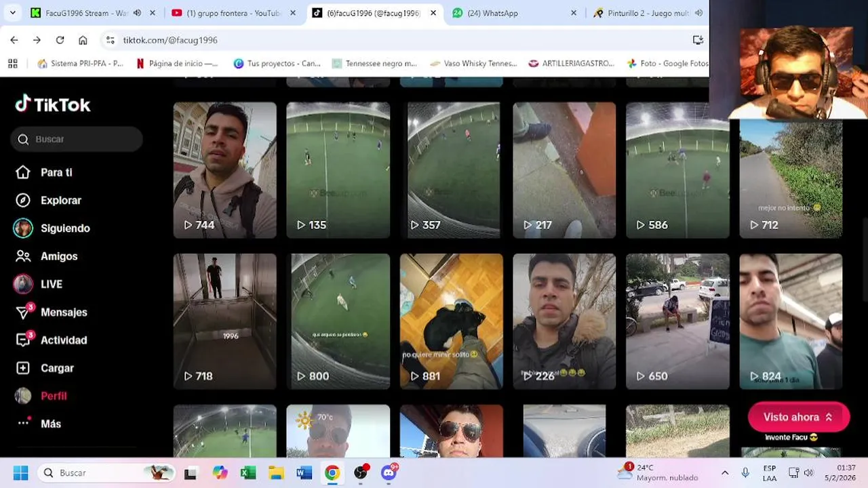Go forward in browser history
Image resolution: width=868 pixels, height=488 pixels.
[37, 40]
